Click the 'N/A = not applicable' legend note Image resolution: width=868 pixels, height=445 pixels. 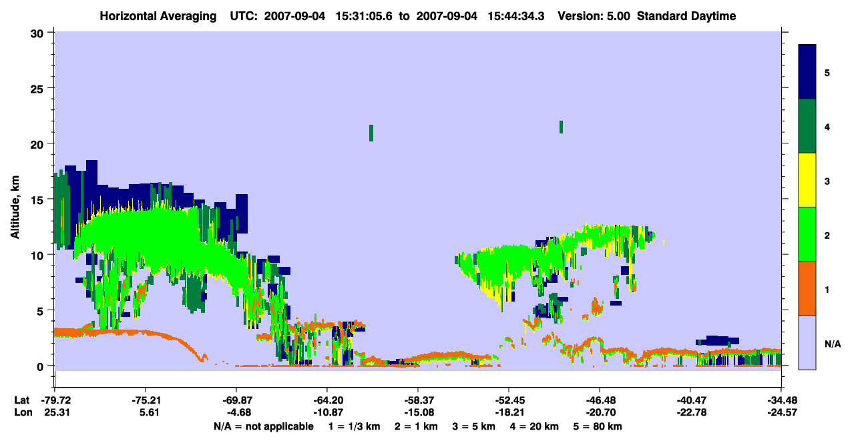coord(263,426)
